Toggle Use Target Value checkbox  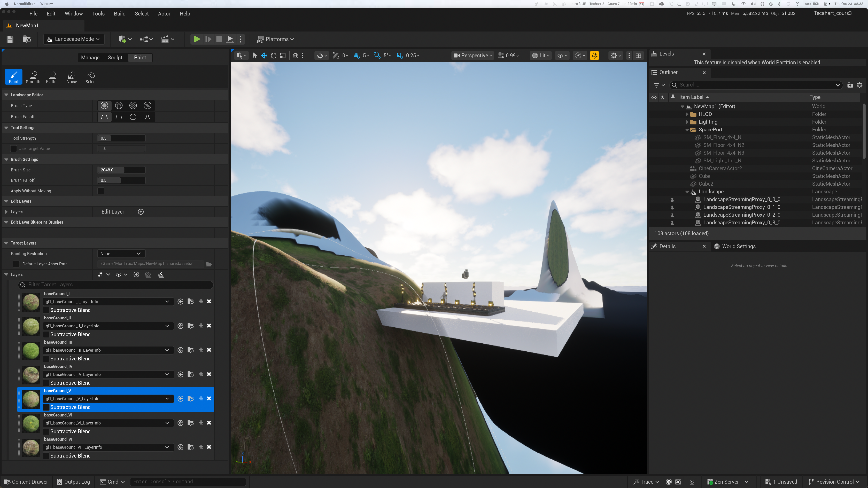[13, 148]
